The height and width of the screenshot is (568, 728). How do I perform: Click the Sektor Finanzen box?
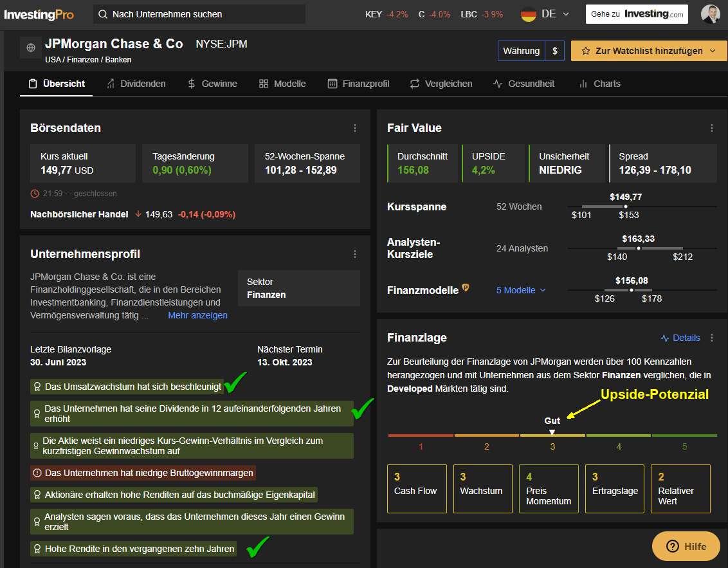point(299,288)
